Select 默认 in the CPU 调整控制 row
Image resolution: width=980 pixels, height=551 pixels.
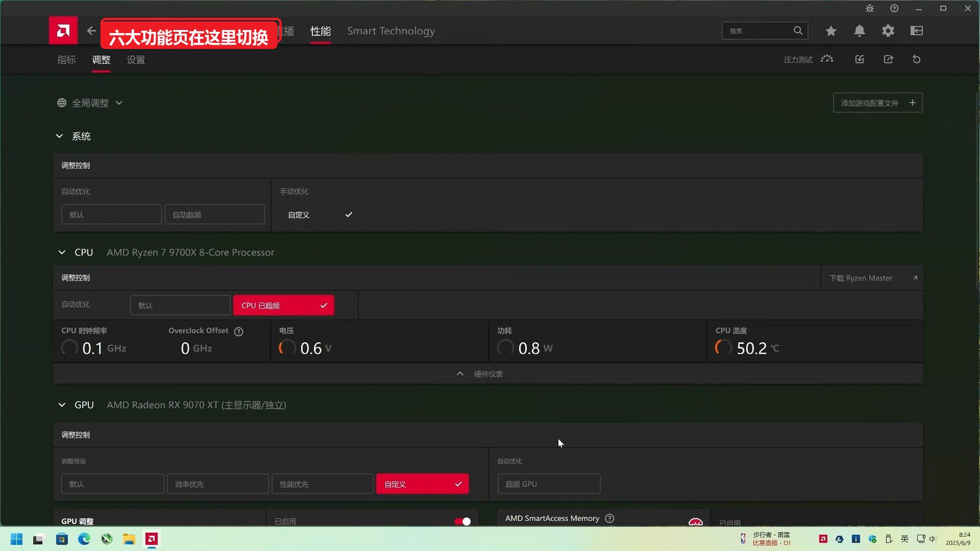click(180, 305)
